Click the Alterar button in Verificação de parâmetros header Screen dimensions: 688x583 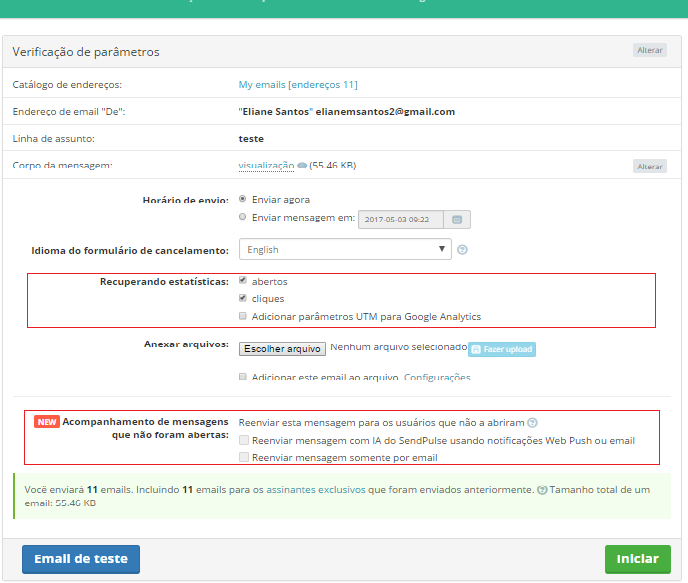(x=649, y=50)
